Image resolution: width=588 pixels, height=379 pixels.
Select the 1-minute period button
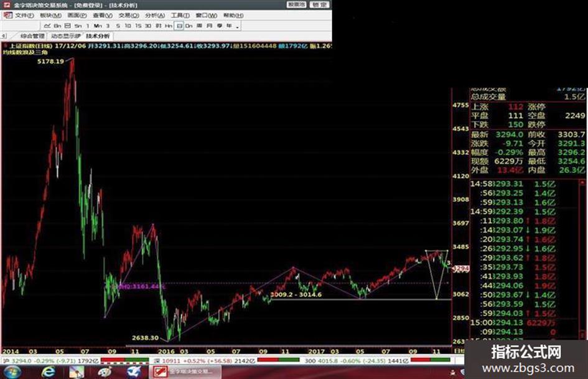pos(88,26)
